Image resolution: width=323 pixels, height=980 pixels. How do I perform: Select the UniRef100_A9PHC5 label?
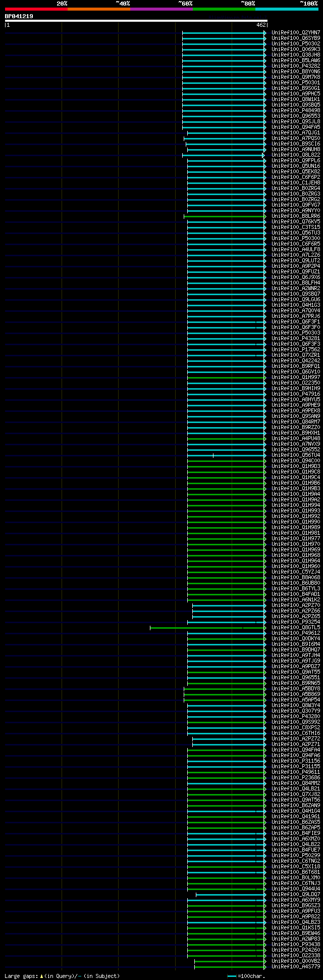[296, 94]
